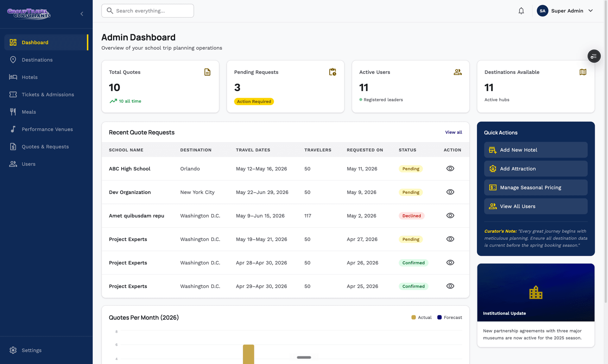Click Add New Hotel quick action
Viewport: 608px width, 364px height.
point(535,150)
